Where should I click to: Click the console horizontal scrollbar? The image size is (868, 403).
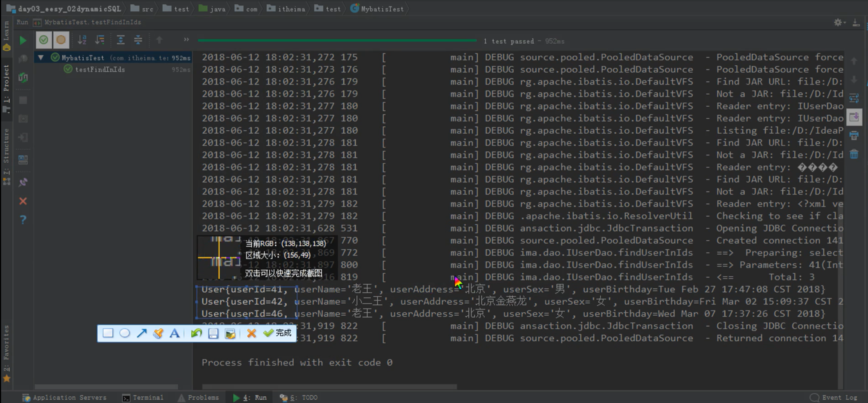(329, 386)
